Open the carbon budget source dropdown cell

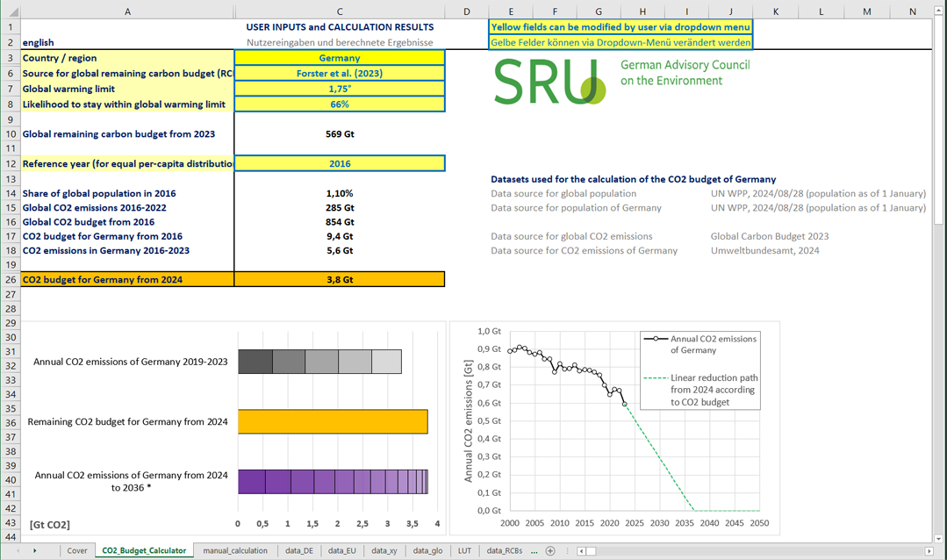(x=340, y=74)
